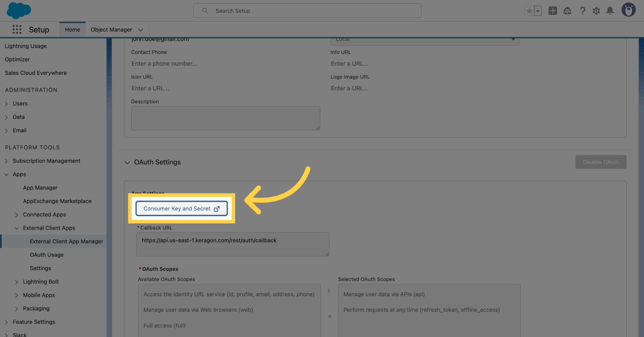Image resolution: width=644 pixels, height=337 pixels.
Task: Collapse the OAuth Settings section
Action: point(127,162)
